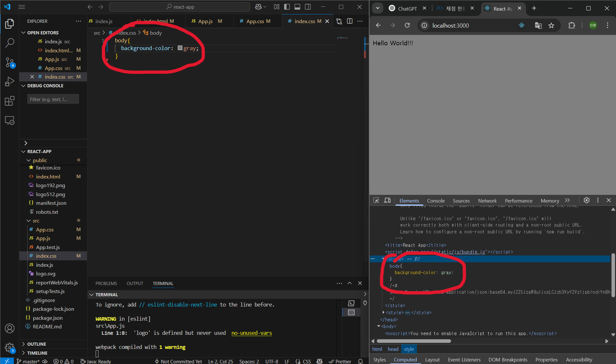This screenshot has width=616, height=364.
Task: Click the gray color swatch in index.css
Action: 180,48
